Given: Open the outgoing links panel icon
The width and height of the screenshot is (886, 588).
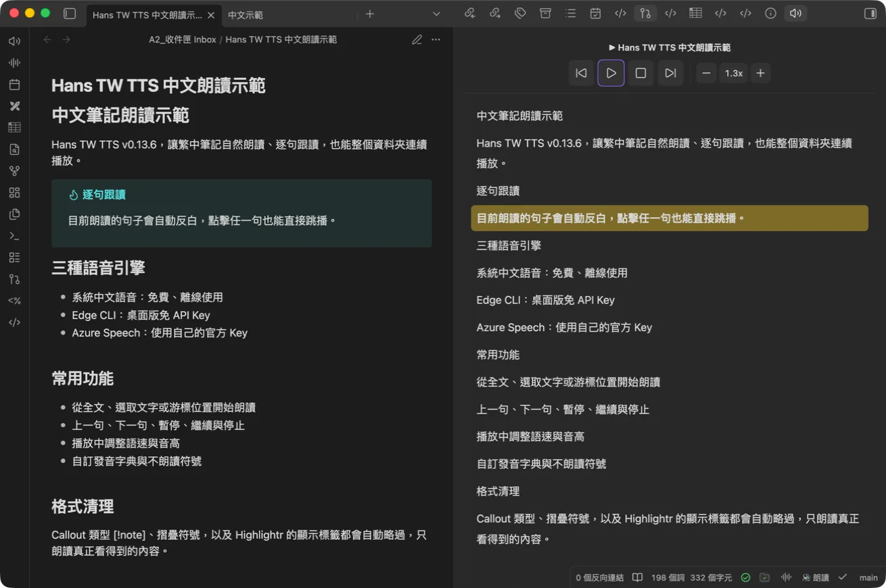Looking at the screenshot, I should (x=495, y=14).
